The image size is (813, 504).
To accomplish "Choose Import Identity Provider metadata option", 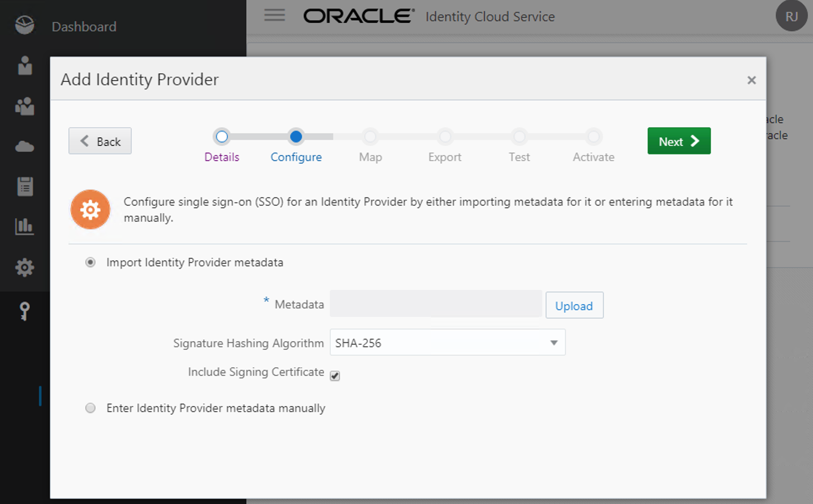I will [90, 262].
